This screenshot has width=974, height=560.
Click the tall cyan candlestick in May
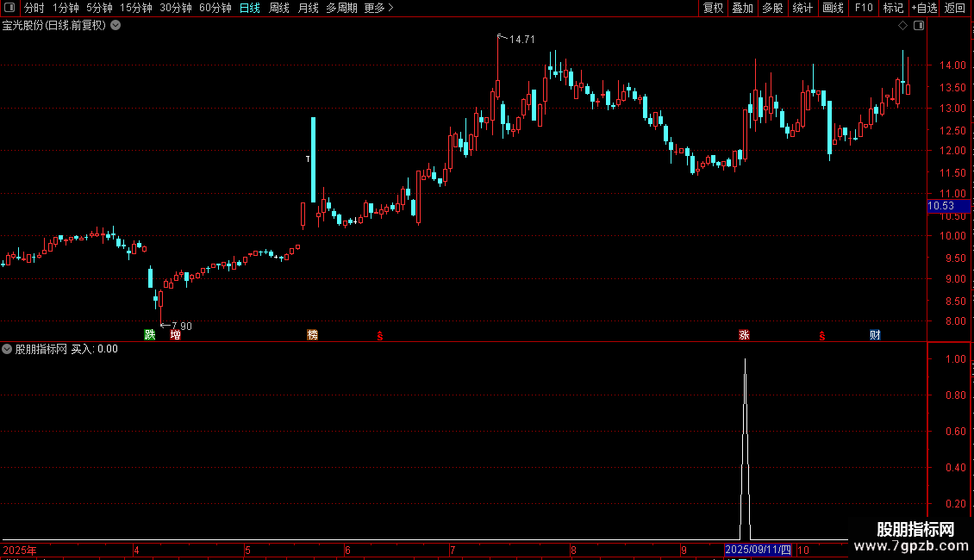coord(313,159)
